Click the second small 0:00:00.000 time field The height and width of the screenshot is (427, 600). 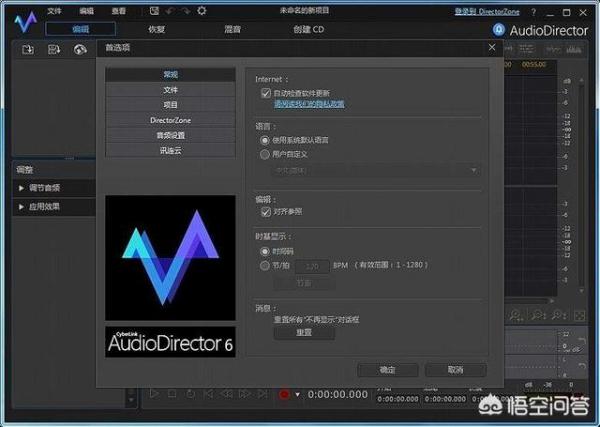point(445,399)
